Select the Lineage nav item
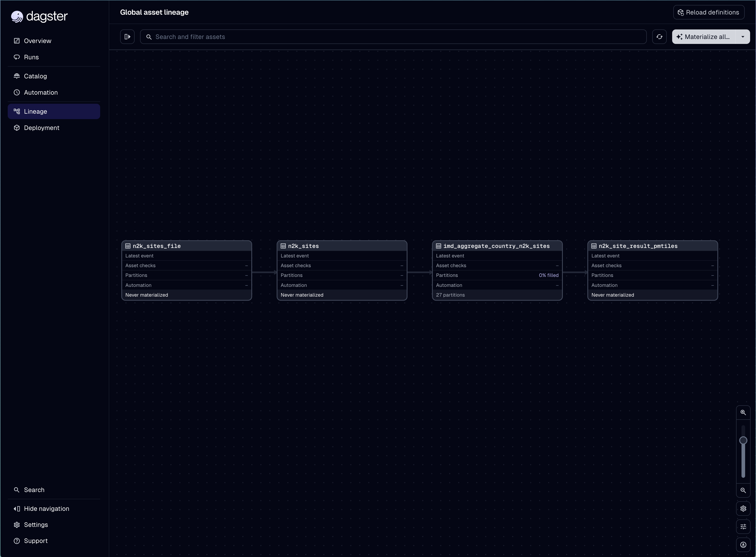The height and width of the screenshot is (557, 756). (x=54, y=111)
